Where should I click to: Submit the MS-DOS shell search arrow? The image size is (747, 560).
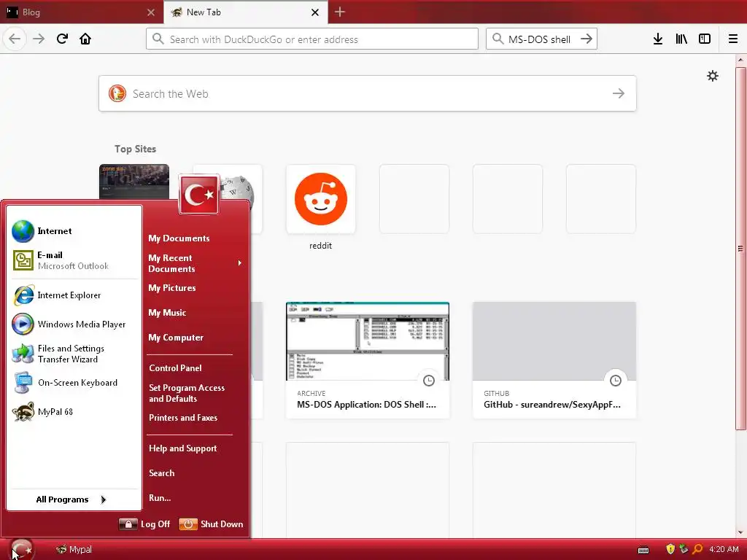tap(587, 39)
